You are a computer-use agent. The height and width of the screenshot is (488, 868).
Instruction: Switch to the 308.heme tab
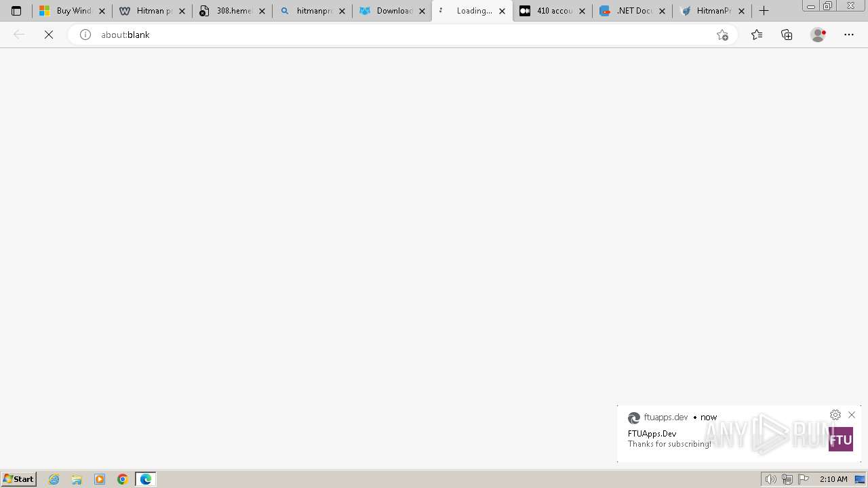pos(232,11)
